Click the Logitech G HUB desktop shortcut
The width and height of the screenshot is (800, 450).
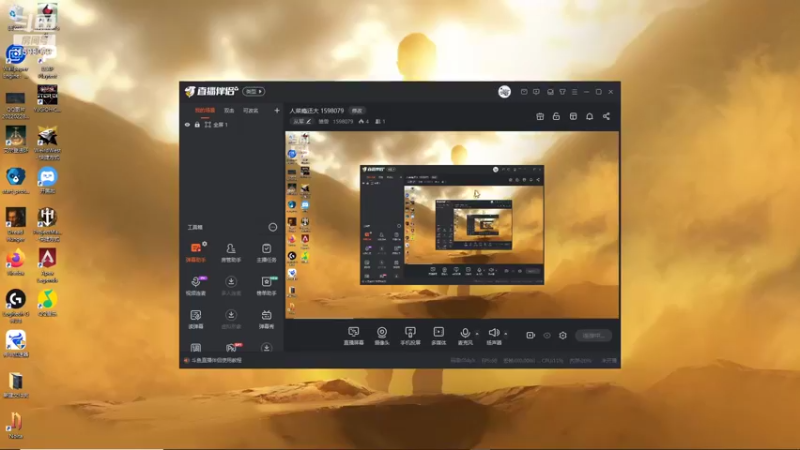click(16, 306)
